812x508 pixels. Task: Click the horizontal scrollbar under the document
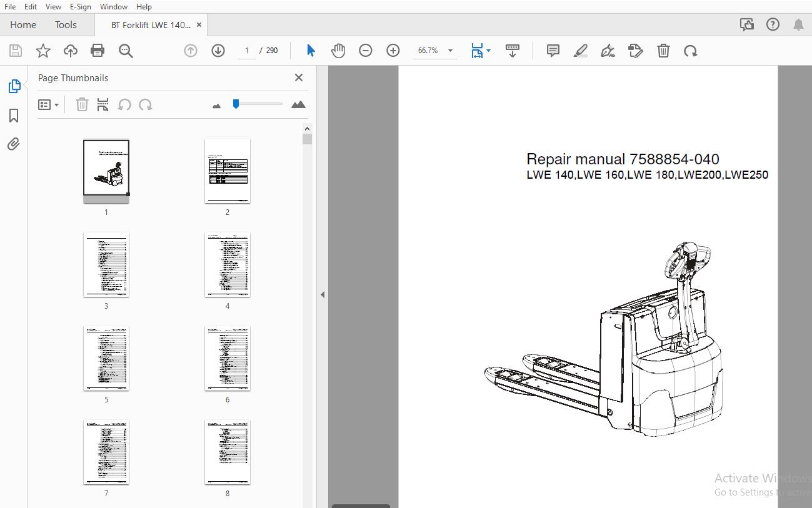pyautogui.click(x=361, y=506)
